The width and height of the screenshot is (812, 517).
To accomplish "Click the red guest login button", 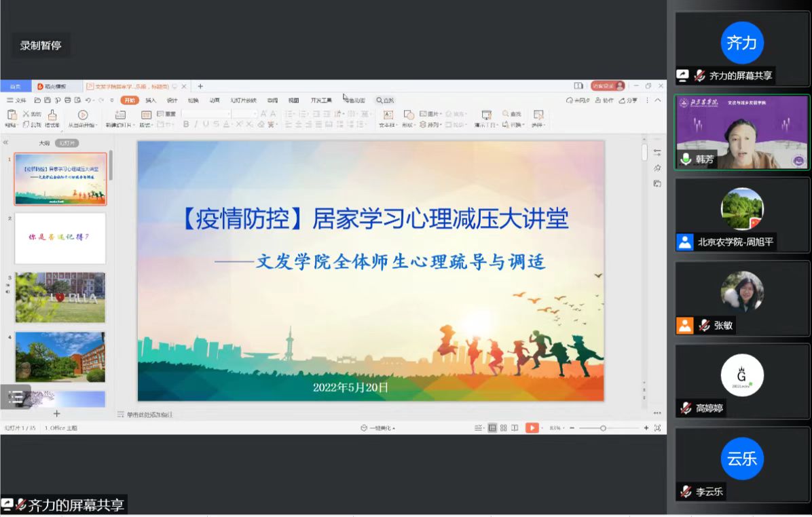I will [x=607, y=86].
